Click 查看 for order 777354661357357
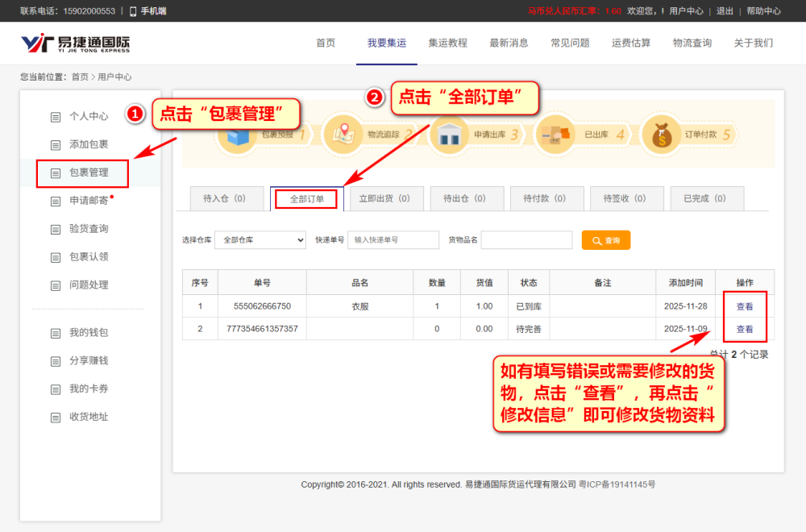 (x=744, y=329)
